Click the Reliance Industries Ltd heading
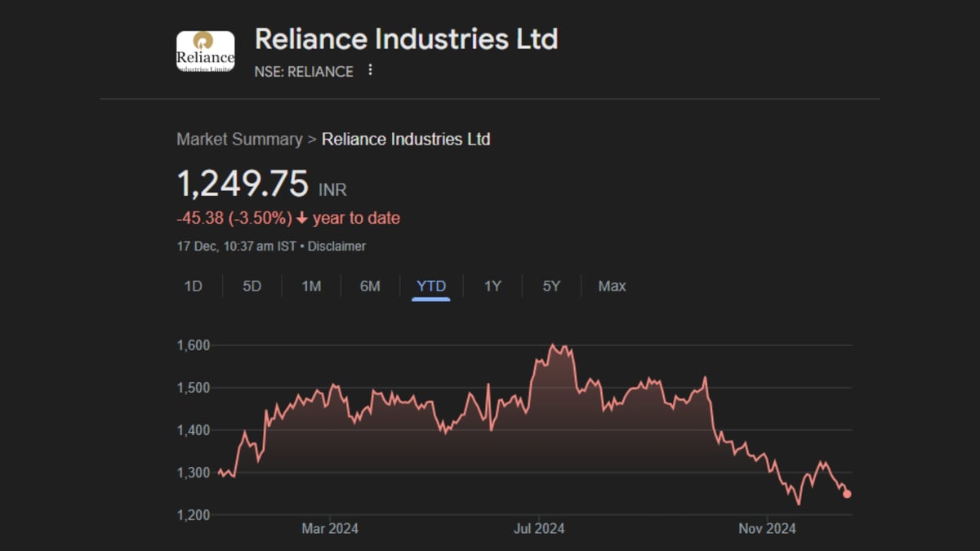This screenshot has height=551, width=980. 406,38
